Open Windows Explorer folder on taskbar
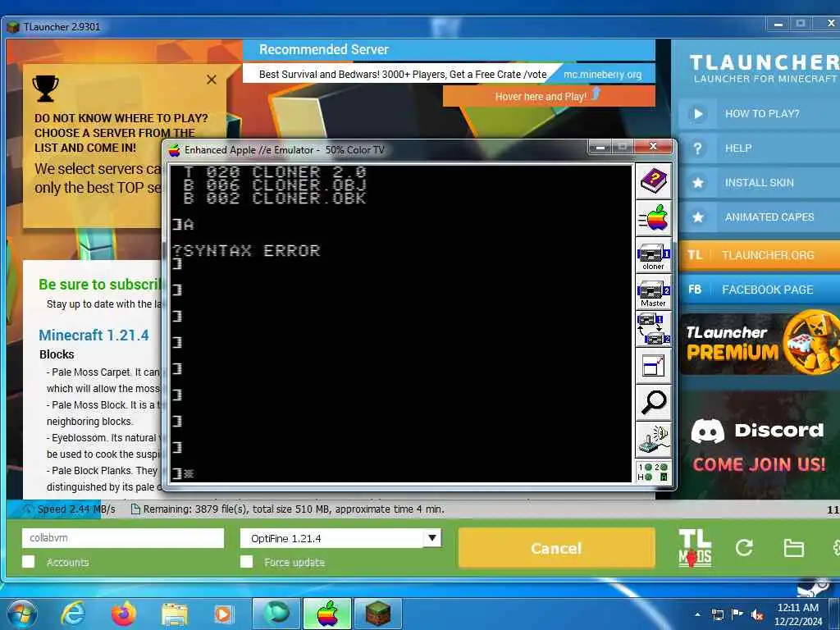 (x=175, y=614)
